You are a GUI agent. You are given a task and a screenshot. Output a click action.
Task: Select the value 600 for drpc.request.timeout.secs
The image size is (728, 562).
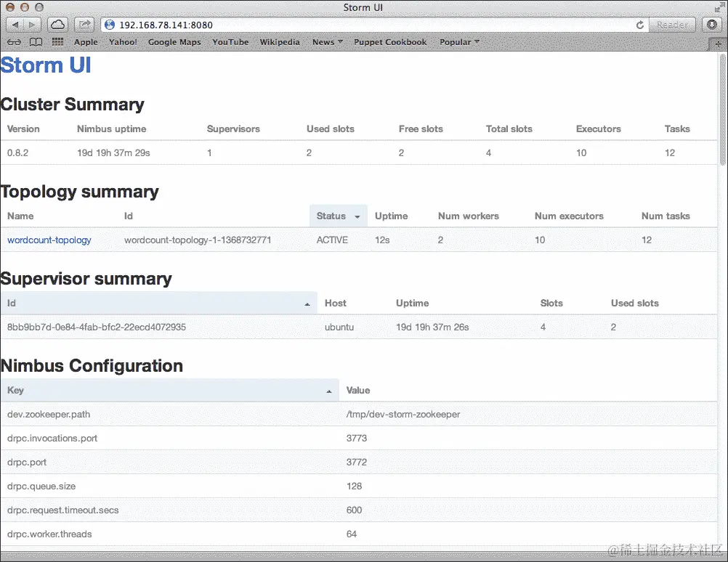coord(355,510)
